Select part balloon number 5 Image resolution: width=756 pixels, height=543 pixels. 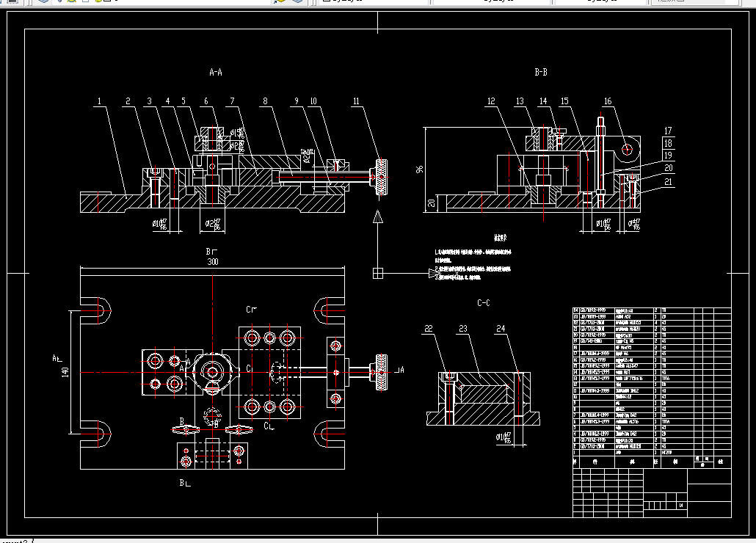(x=183, y=101)
